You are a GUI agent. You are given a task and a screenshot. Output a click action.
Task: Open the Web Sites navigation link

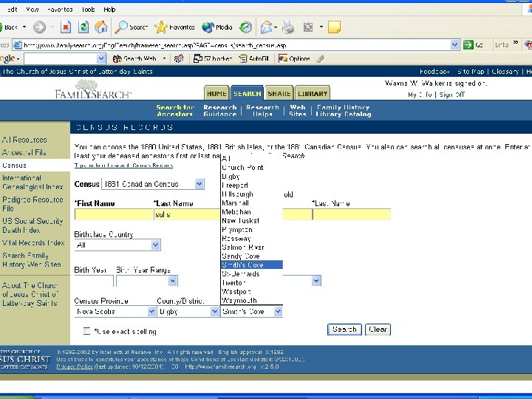point(298,111)
